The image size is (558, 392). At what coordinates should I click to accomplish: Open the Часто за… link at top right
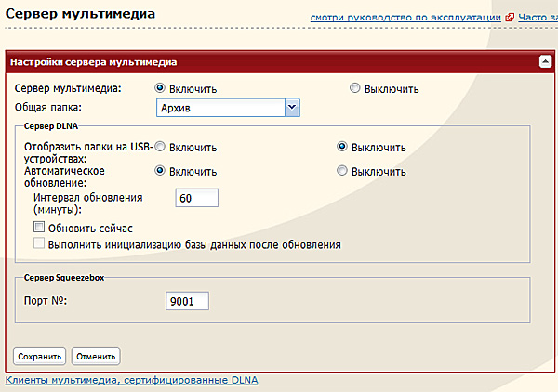[538, 17]
